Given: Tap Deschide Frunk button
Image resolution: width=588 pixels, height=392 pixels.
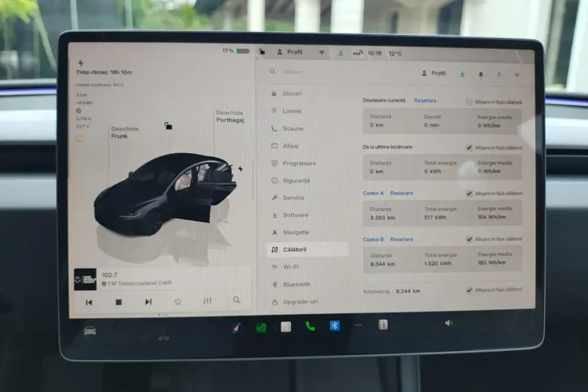Looking at the screenshot, I should point(125,132).
